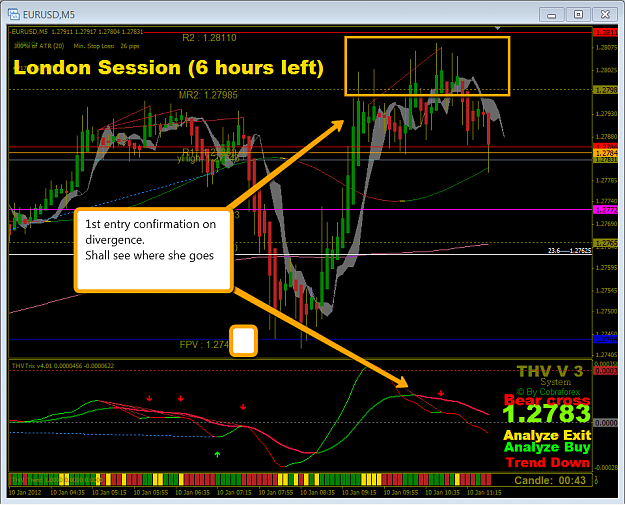Screen dimensions: 625x505
Task: Click the orange 1.2784 price tag on axis
Action: point(605,153)
